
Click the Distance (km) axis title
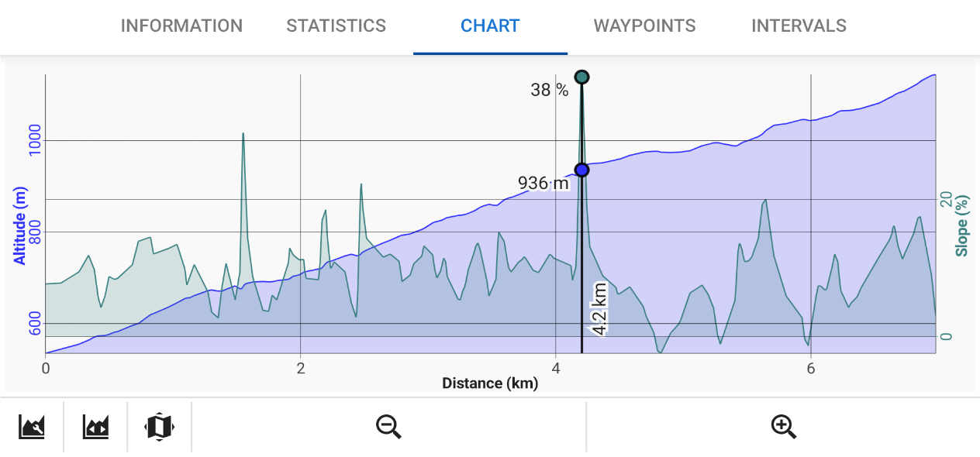pyautogui.click(x=489, y=383)
